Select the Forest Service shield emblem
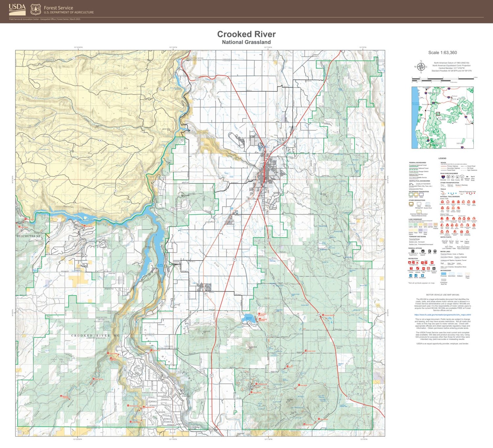The width and height of the screenshot is (493, 448). click(x=36, y=9)
